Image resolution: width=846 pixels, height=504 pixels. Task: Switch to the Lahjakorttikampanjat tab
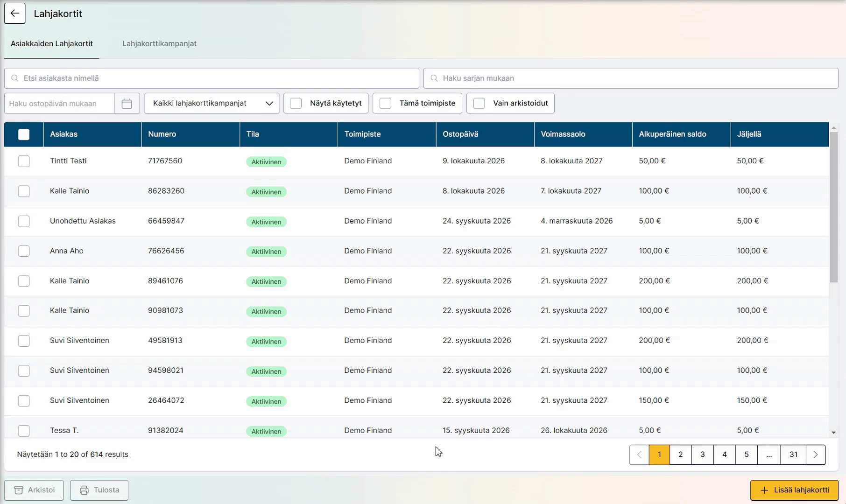pyautogui.click(x=159, y=43)
